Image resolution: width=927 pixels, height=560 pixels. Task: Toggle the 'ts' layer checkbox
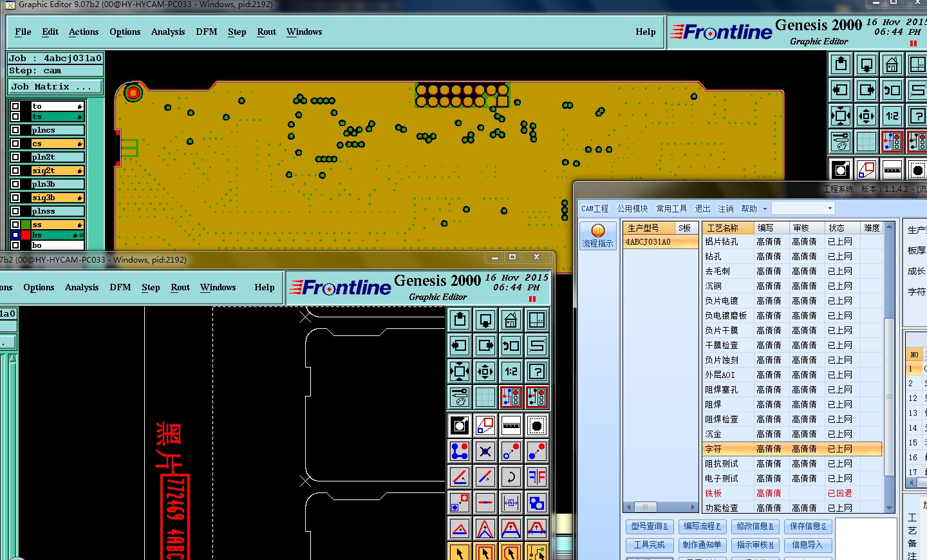pos(15,117)
